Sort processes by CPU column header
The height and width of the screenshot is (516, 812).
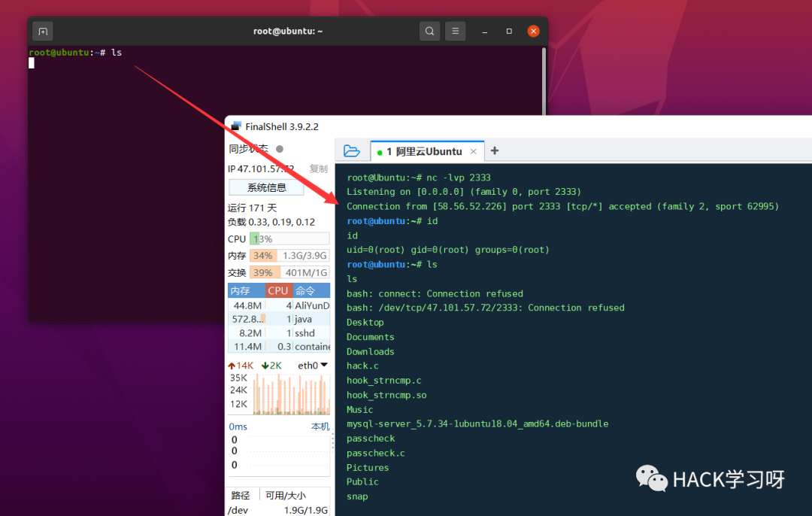coord(279,290)
